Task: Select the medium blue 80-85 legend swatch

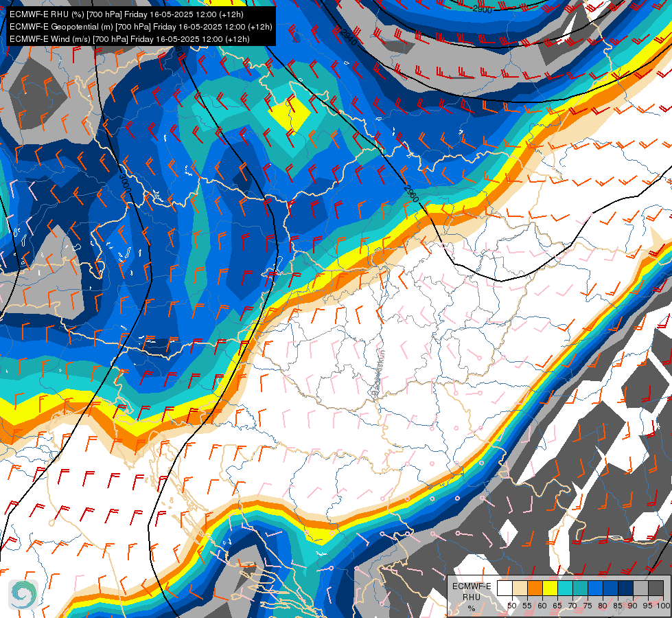Action: [x=611, y=588]
